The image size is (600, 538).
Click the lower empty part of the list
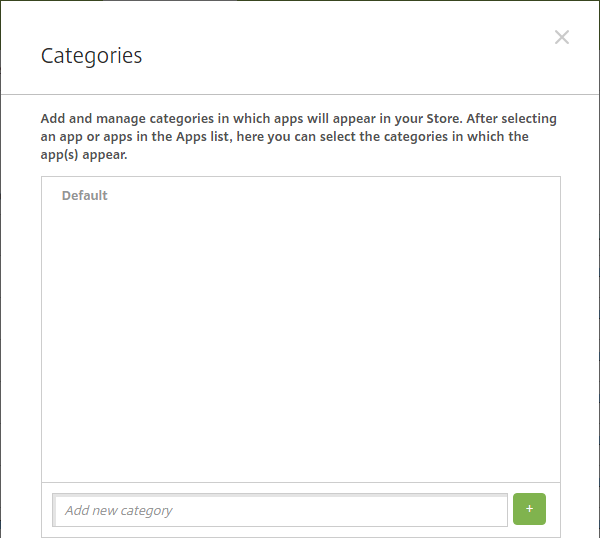pyautogui.click(x=300, y=450)
